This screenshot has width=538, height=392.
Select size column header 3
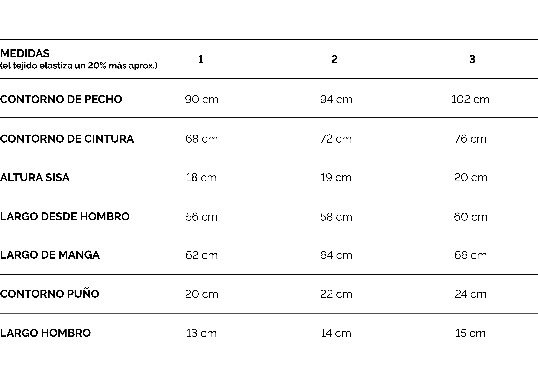[472, 59]
